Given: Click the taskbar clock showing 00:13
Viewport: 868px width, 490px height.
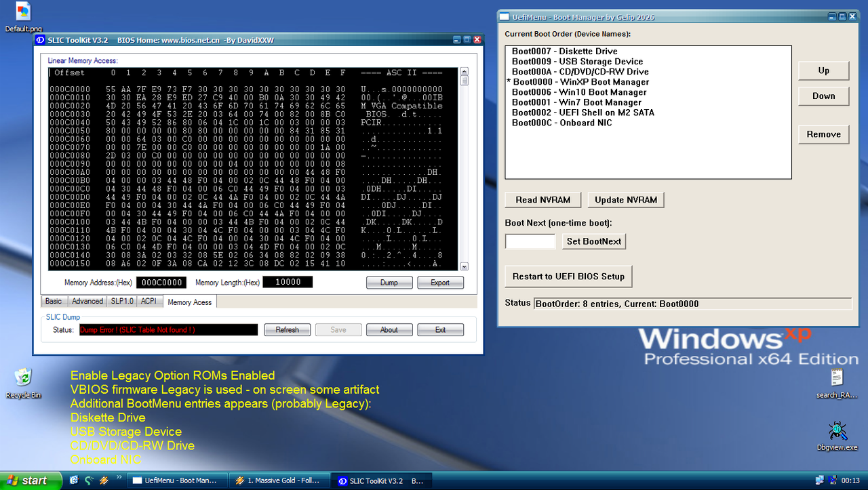Looking at the screenshot, I should click(x=850, y=481).
